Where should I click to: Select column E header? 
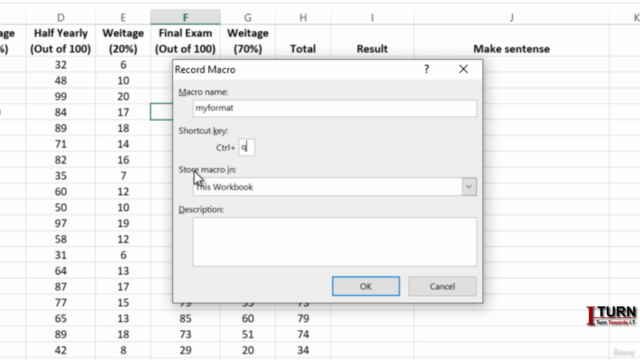click(x=123, y=18)
